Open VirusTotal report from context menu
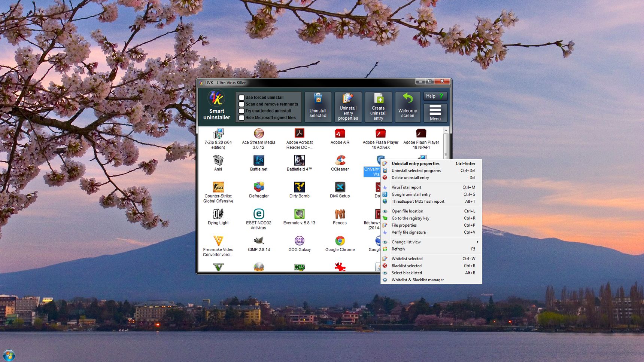The height and width of the screenshot is (362, 644). [x=431, y=187]
